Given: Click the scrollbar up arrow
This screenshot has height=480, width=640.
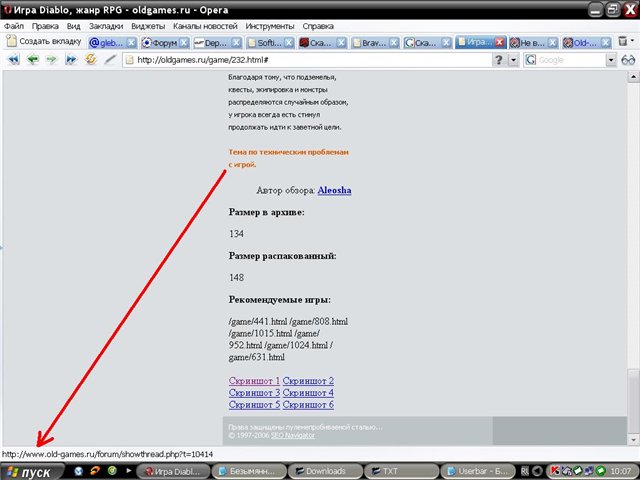Looking at the screenshot, I should click(x=633, y=76).
